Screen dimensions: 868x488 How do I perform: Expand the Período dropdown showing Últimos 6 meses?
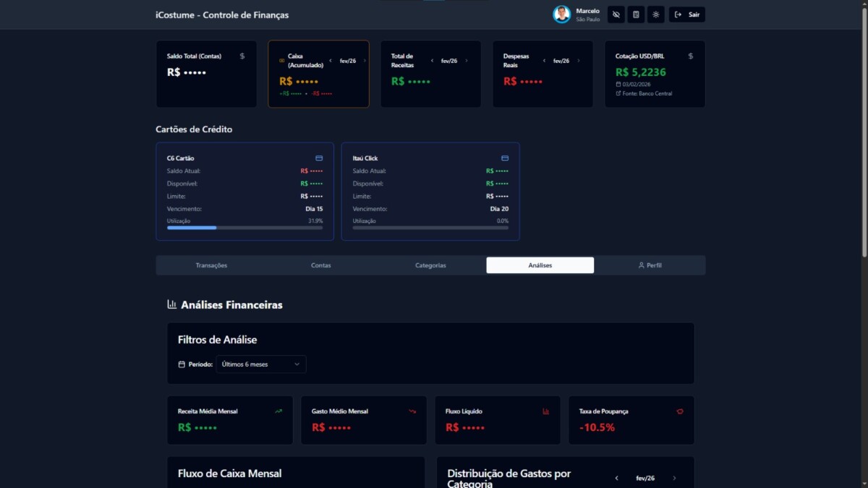coord(260,364)
